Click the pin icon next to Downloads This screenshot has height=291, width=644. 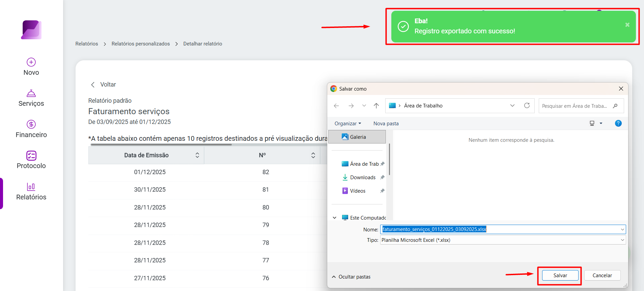[x=382, y=177]
